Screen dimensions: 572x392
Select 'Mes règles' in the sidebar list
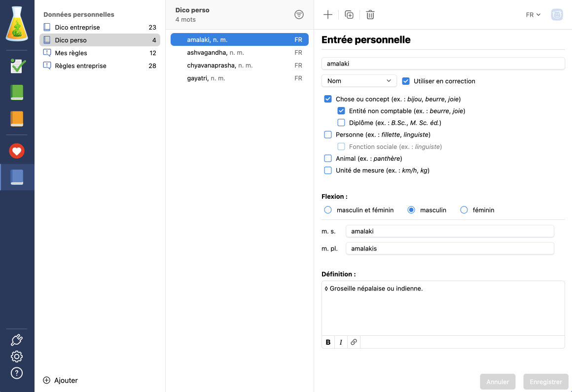[x=71, y=53]
